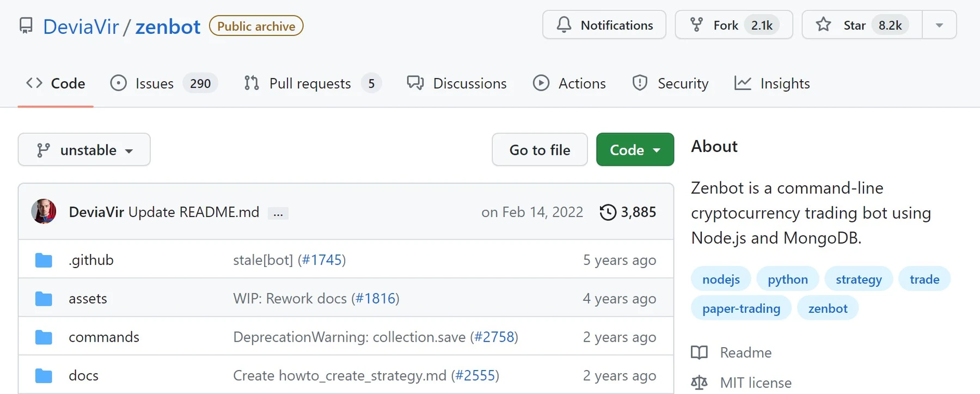This screenshot has width=980, height=394.
Task: Open pull request #1745 link
Action: [322, 260]
